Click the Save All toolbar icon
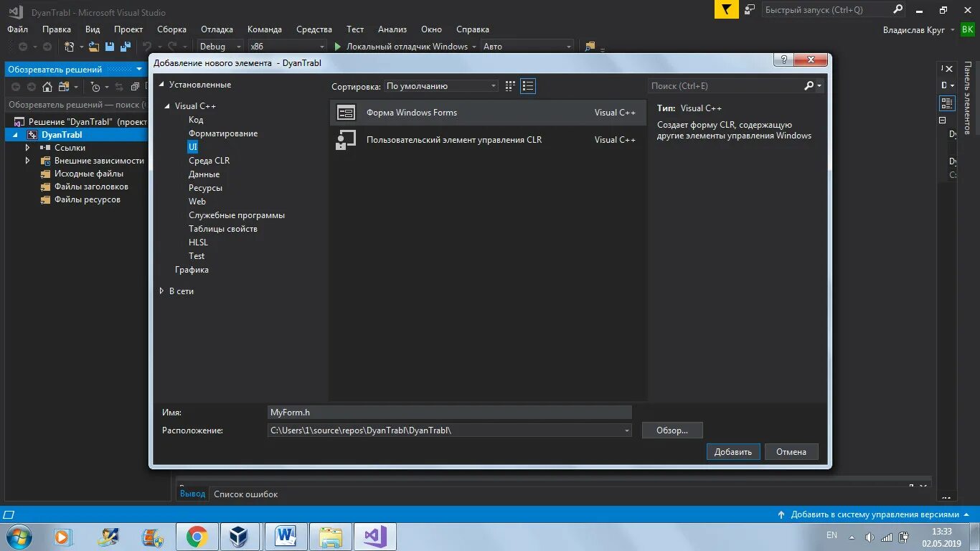 point(125,47)
